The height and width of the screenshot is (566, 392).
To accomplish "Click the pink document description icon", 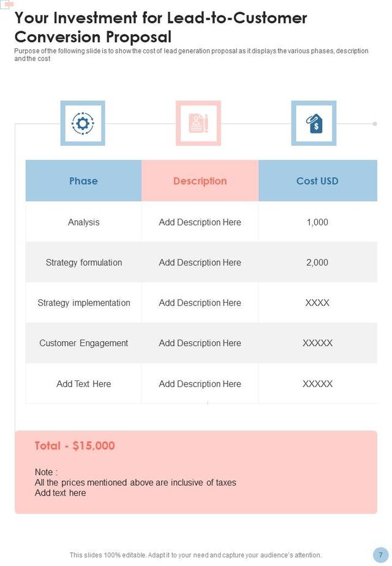I will point(198,123).
